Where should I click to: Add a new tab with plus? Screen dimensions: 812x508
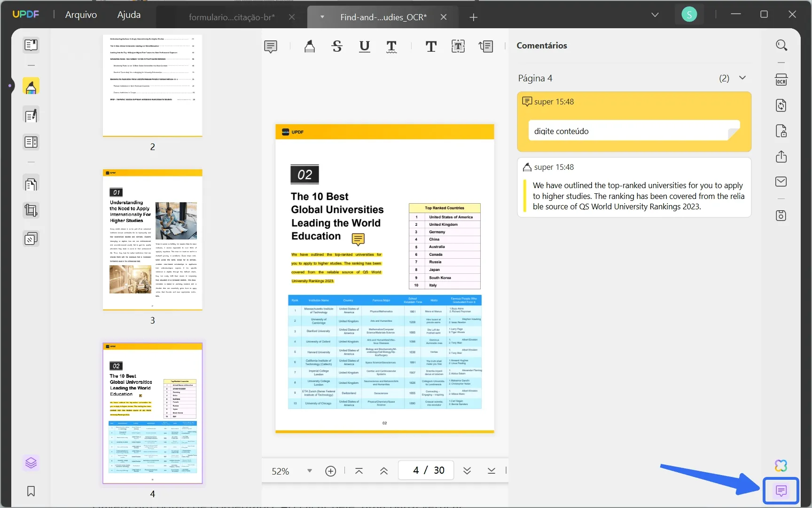[x=473, y=17]
